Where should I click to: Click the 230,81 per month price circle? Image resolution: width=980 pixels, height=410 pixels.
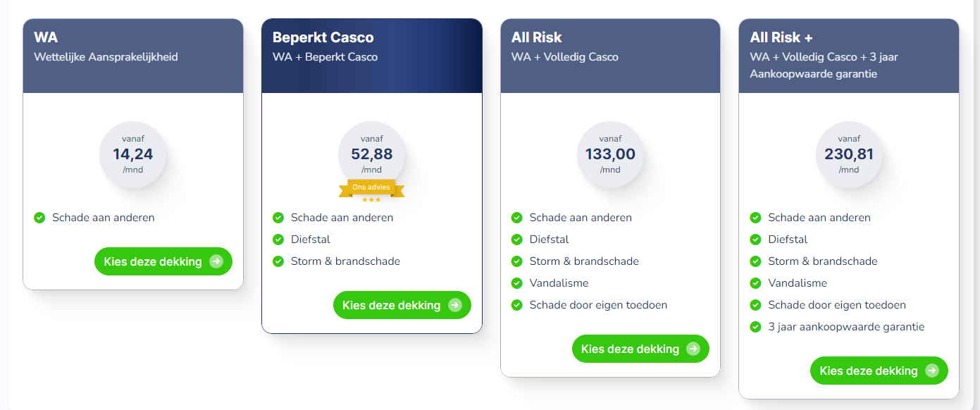(x=849, y=155)
